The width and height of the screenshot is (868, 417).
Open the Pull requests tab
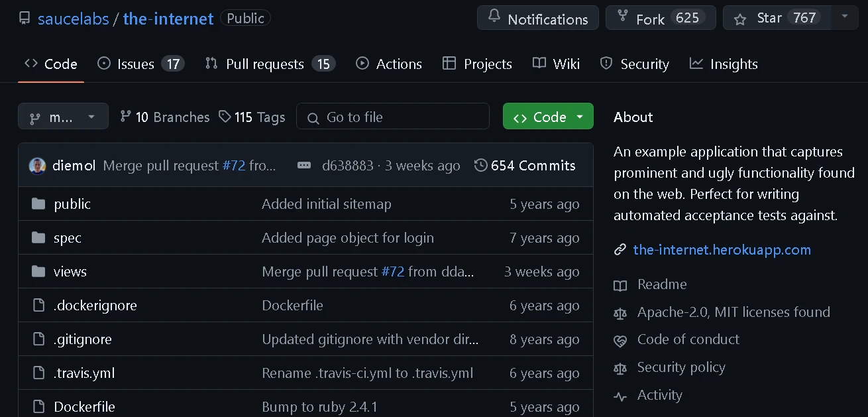270,64
